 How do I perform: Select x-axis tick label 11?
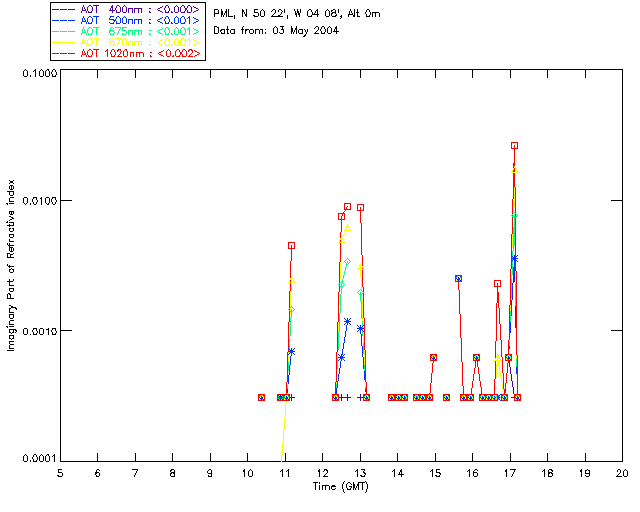(x=285, y=473)
